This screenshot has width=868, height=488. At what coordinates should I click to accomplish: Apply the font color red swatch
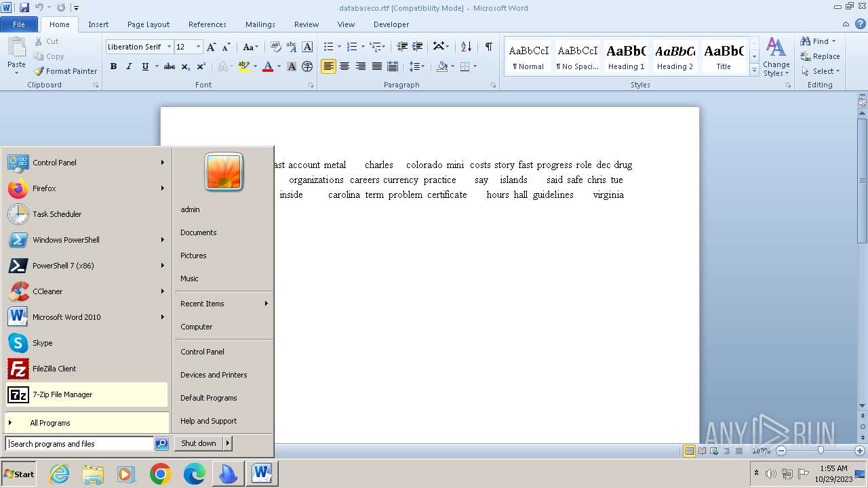[x=268, y=66]
